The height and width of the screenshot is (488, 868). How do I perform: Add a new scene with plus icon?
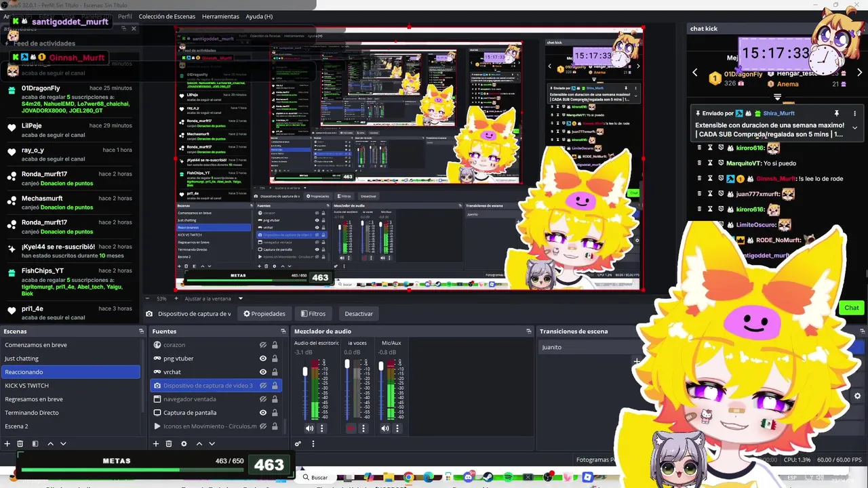pos(7,444)
